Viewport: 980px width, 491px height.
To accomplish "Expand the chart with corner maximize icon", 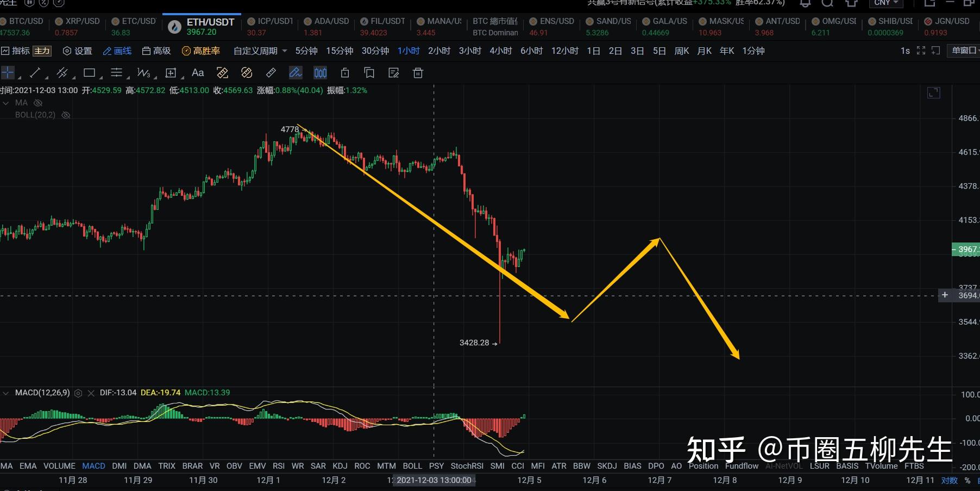I will (x=934, y=93).
